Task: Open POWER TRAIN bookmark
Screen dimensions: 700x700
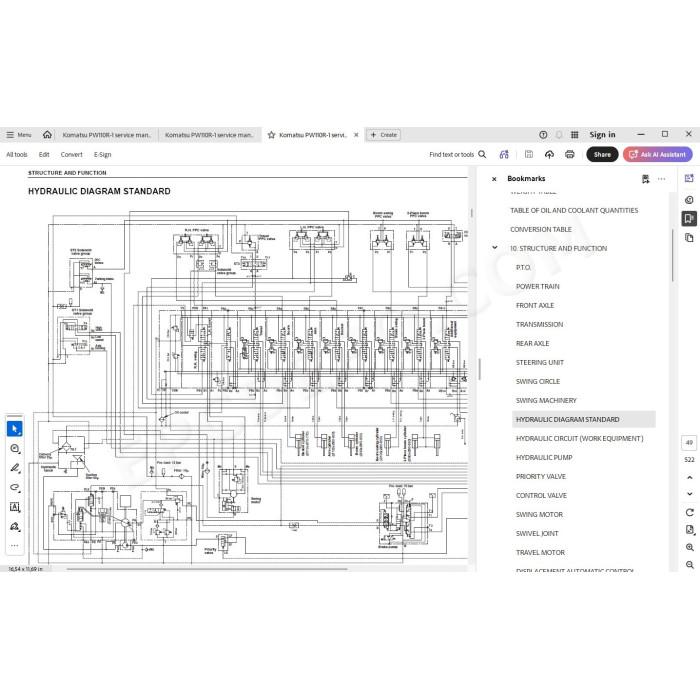Action: point(538,287)
